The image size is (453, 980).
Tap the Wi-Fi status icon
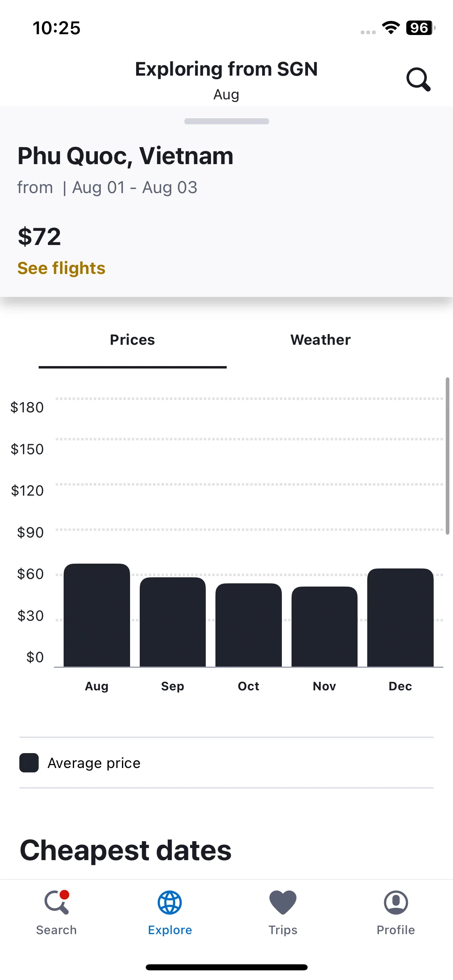(x=391, y=28)
